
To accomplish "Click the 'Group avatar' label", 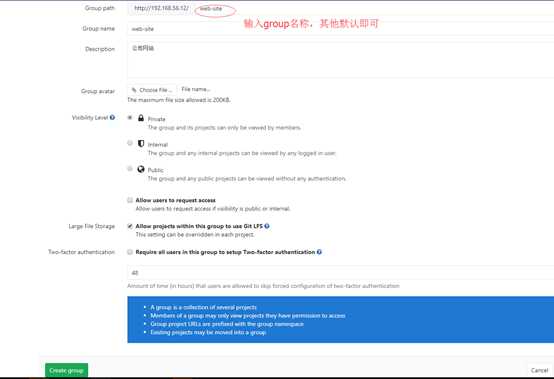I will click(98, 91).
